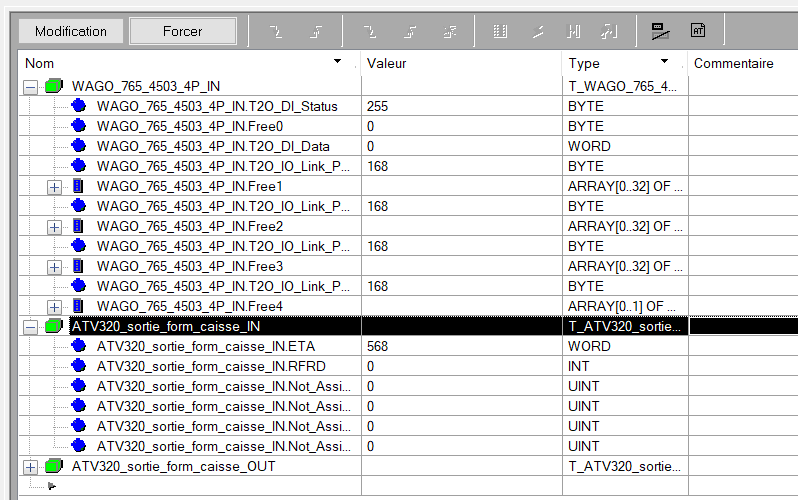Open the Nom column filter dropdown arrow
Image resolution: width=798 pixels, height=500 pixels.
point(337,62)
